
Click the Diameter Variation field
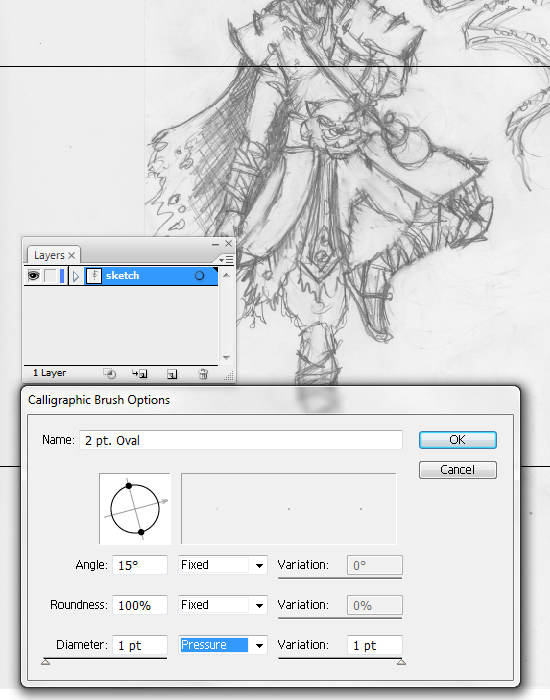[375, 645]
